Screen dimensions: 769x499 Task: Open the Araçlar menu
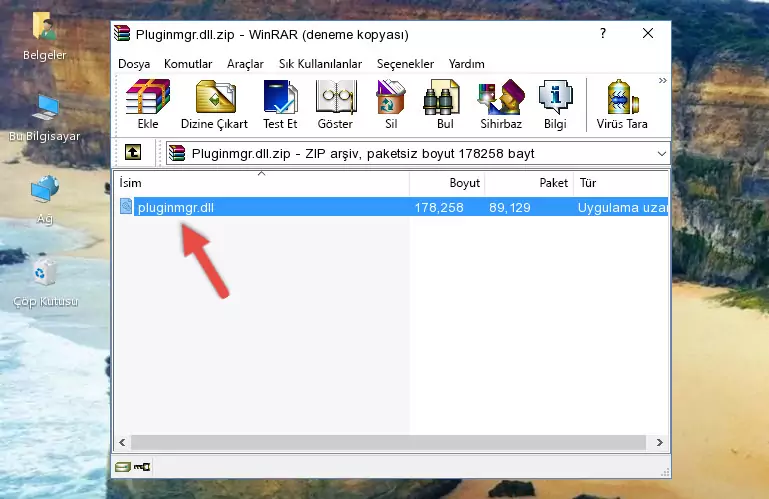click(x=245, y=64)
